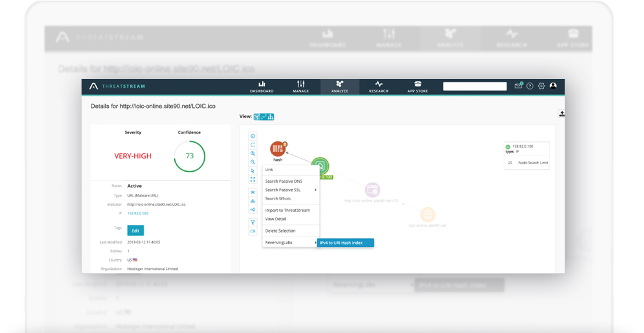Screen dimensions: 644x333
Task: Click the ThreatStream logo
Action: coord(116,86)
